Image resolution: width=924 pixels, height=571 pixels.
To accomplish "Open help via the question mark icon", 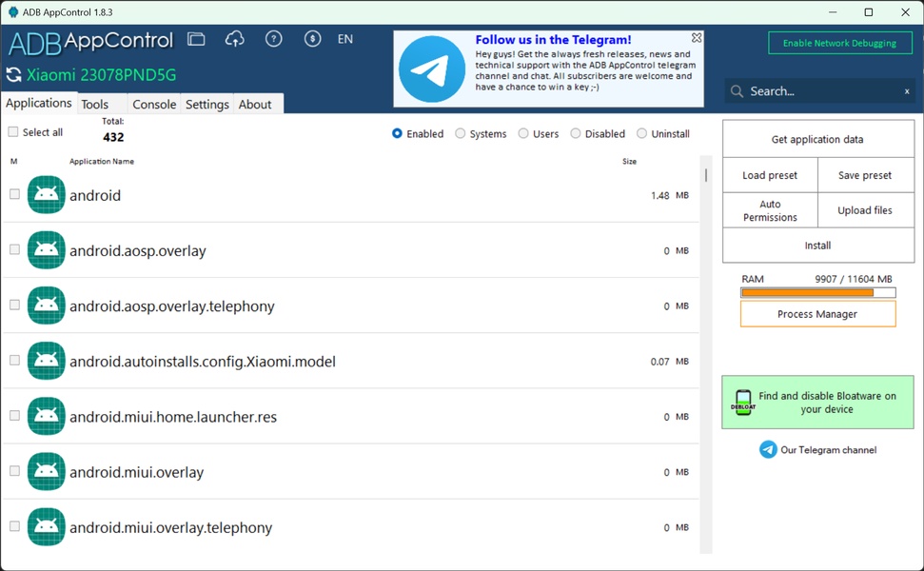I will [273, 39].
